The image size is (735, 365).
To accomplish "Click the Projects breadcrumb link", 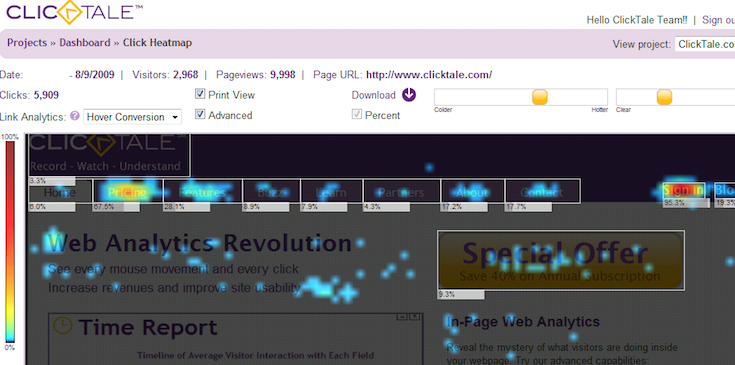I will 27,43.
